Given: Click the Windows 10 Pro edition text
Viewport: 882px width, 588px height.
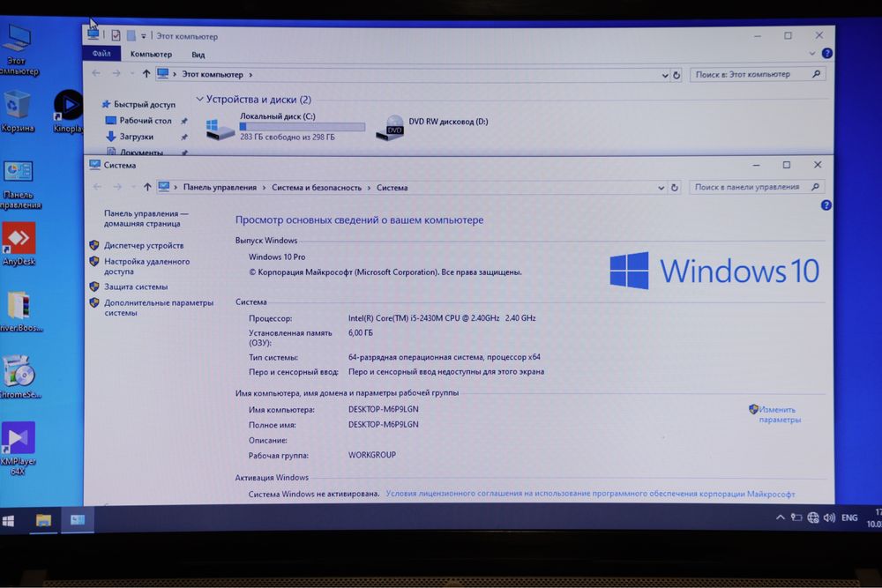Looking at the screenshot, I should point(277,257).
